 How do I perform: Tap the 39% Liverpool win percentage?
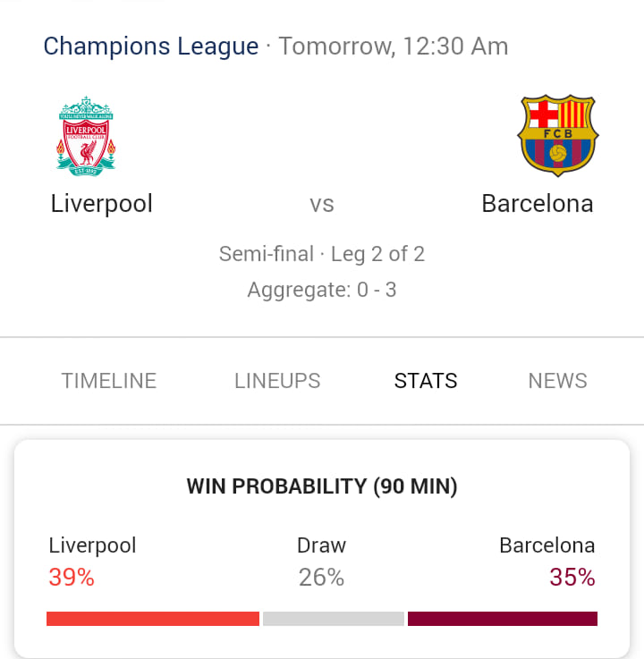[72, 577]
